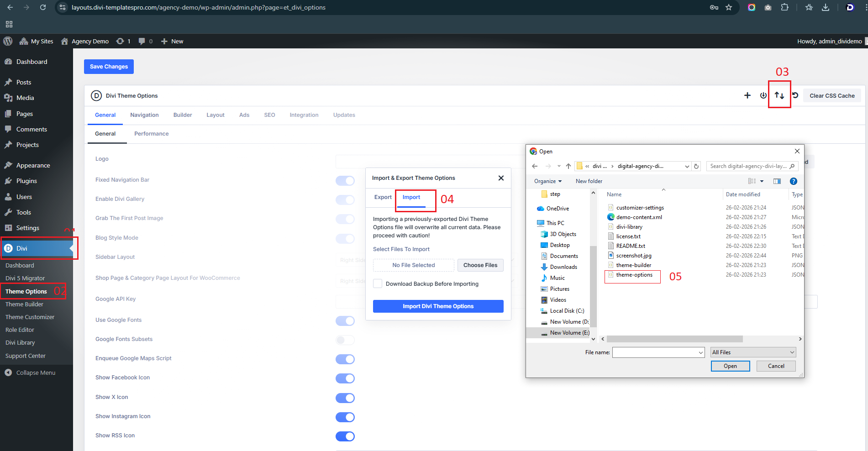Click the reset to defaults icon

(795, 95)
